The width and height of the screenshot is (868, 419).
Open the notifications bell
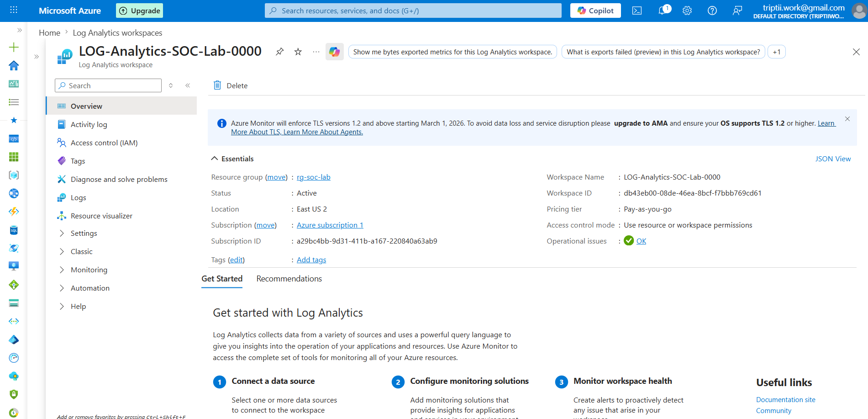663,10
